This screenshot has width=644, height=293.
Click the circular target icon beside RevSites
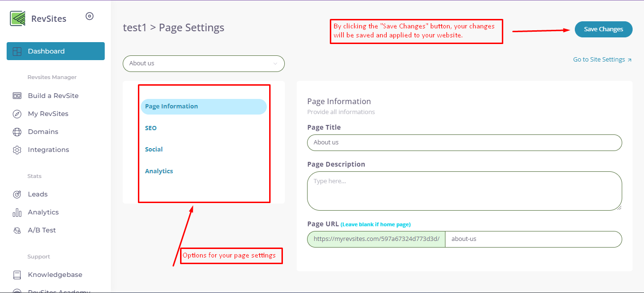click(90, 16)
